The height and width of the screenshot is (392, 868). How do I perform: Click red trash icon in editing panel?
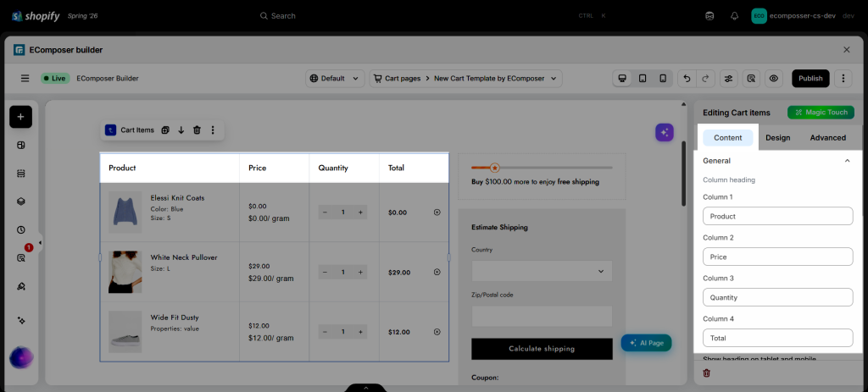pyautogui.click(x=706, y=373)
